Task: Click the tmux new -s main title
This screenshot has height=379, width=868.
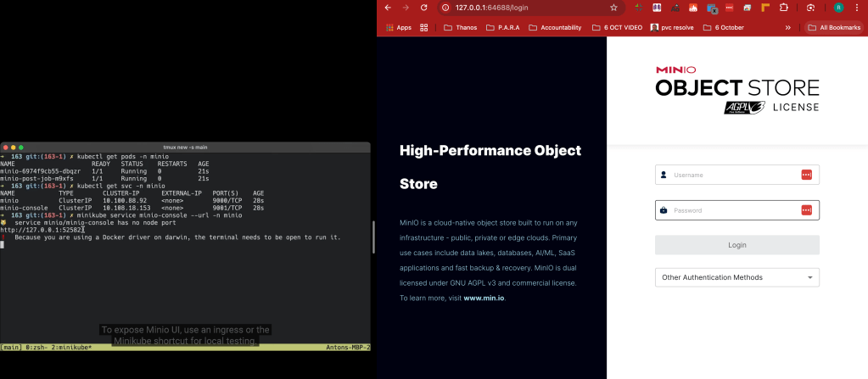Action: coord(186,148)
